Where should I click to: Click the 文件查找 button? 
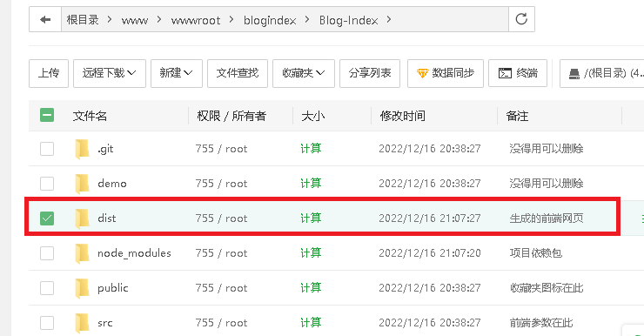tap(238, 73)
